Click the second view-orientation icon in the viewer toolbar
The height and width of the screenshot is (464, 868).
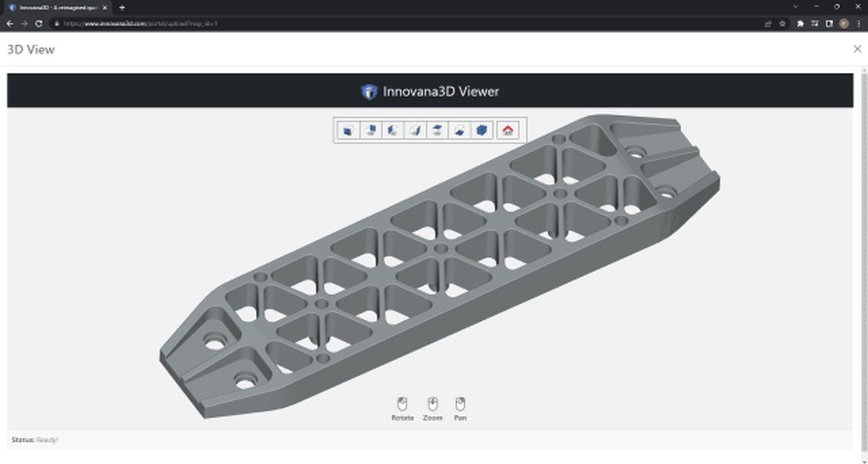(x=370, y=130)
